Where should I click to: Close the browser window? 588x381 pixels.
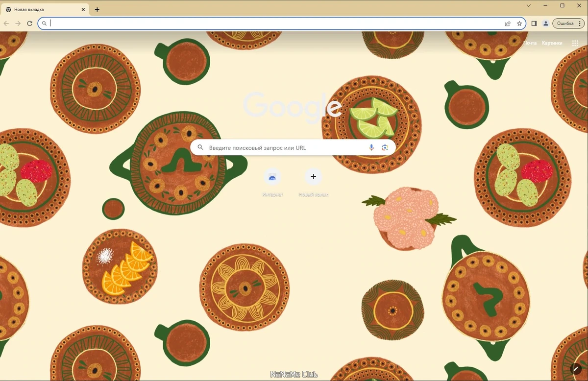click(x=579, y=5)
